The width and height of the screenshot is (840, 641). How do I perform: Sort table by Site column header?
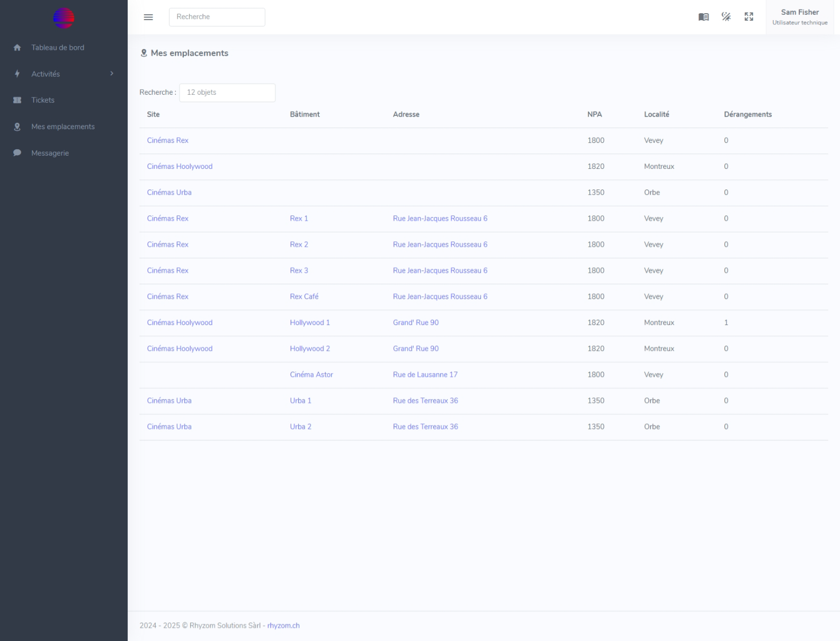(153, 114)
